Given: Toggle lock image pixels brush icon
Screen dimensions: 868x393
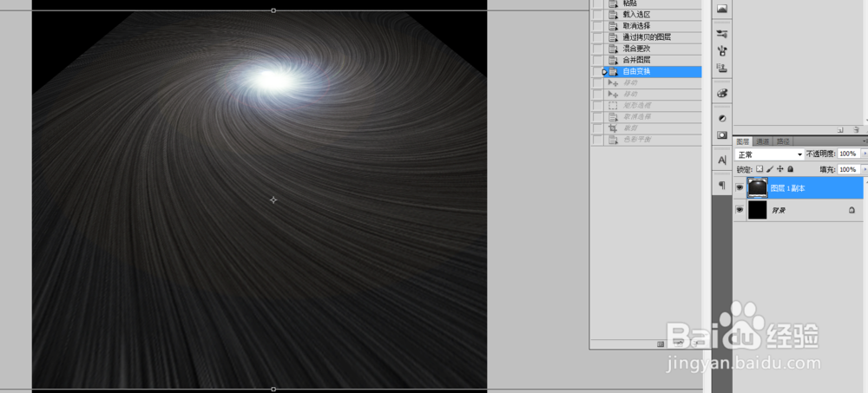Looking at the screenshot, I should 770,169.
